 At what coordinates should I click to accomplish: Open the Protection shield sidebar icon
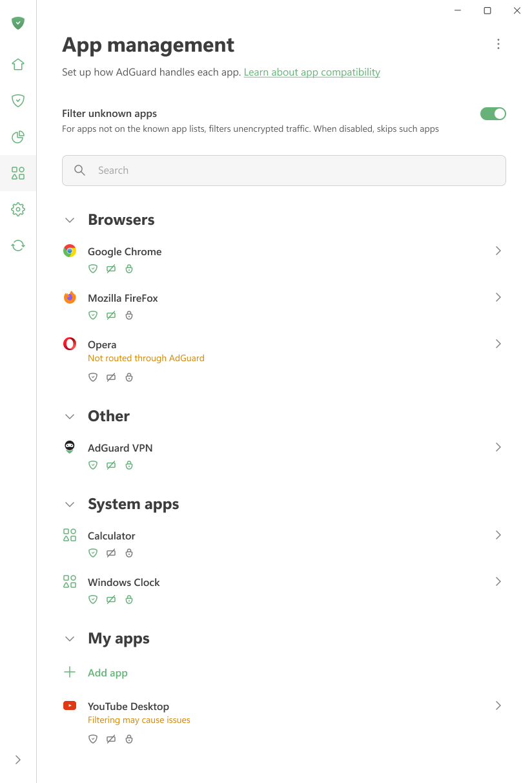pyautogui.click(x=18, y=101)
